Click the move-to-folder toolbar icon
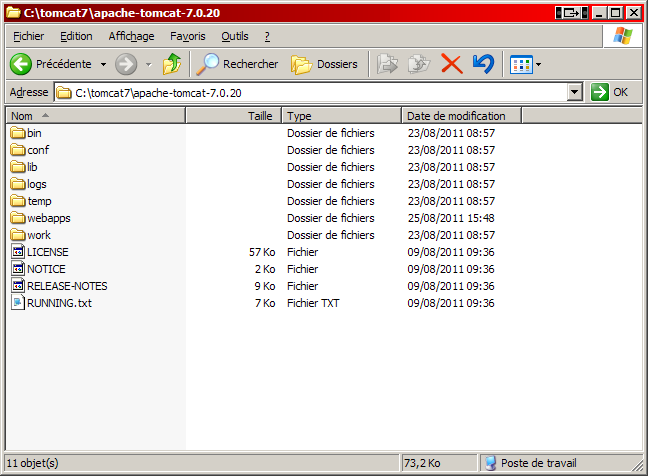 (387, 64)
